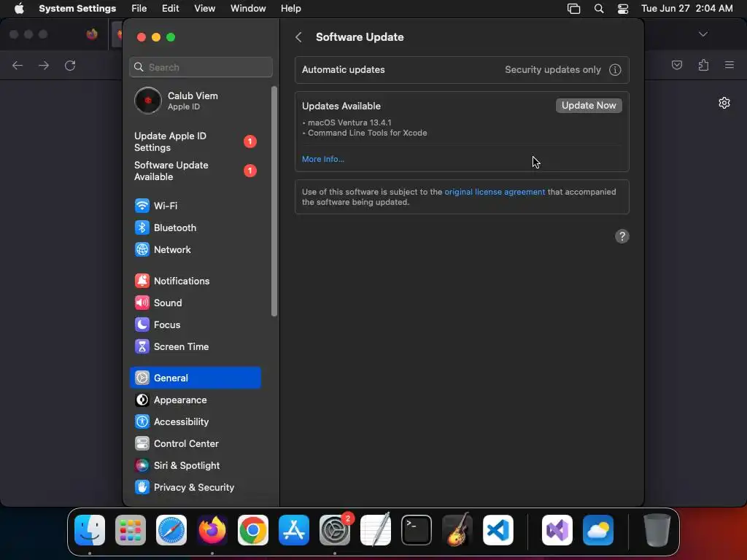Click the help question mark button
747x560 pixels.
[622, 236]
